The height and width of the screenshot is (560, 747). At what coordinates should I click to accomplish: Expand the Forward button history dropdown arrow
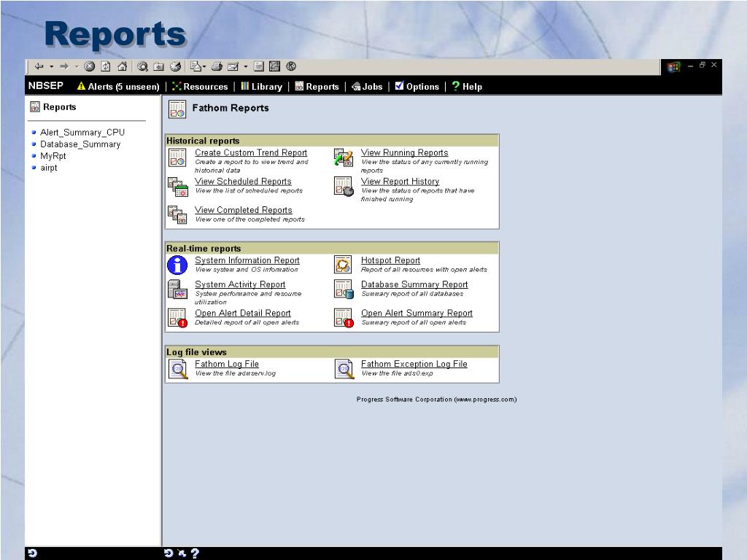[77, 66]
